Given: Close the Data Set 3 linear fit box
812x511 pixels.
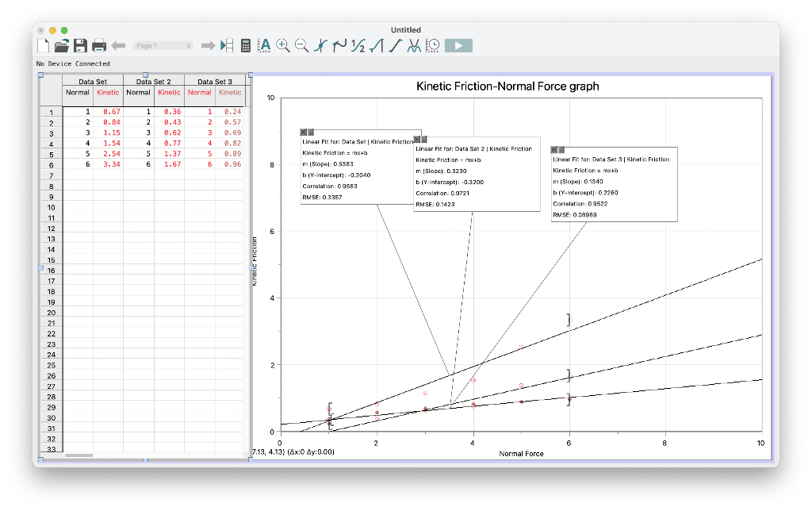Looking at the screenshot, I should pyautogui.click(x=553, y=150).
